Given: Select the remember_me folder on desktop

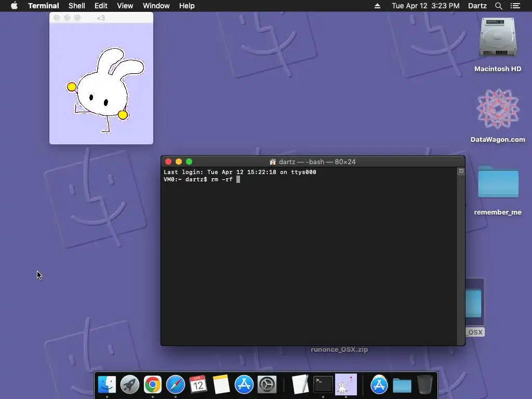Looking at the screenshot, I should coord(498,182).
